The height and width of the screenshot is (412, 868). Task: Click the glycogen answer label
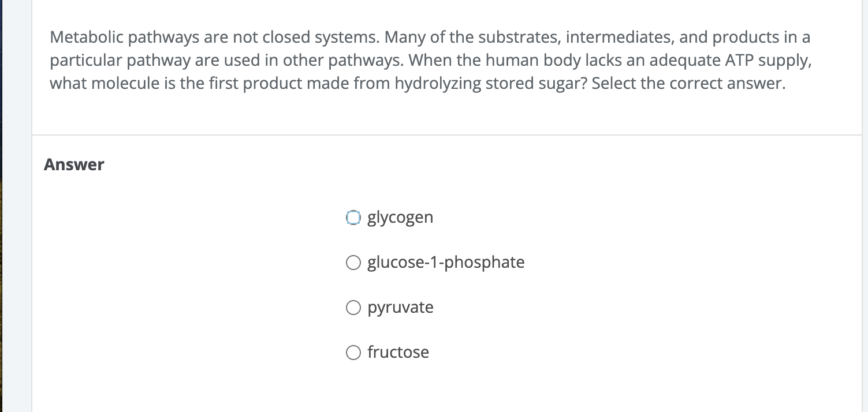(400, 218)
